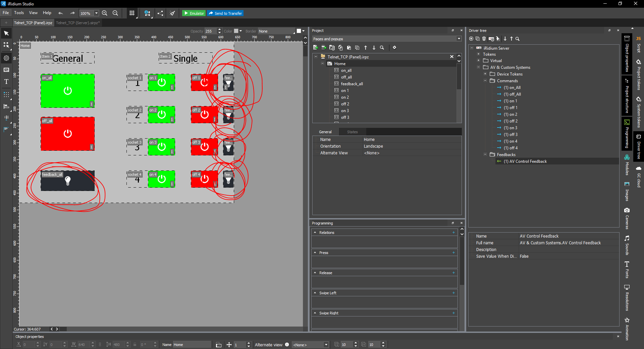The image size is (644, 349).
Task: Click the Name input field showing Home
Action: [x=192, y=345]
